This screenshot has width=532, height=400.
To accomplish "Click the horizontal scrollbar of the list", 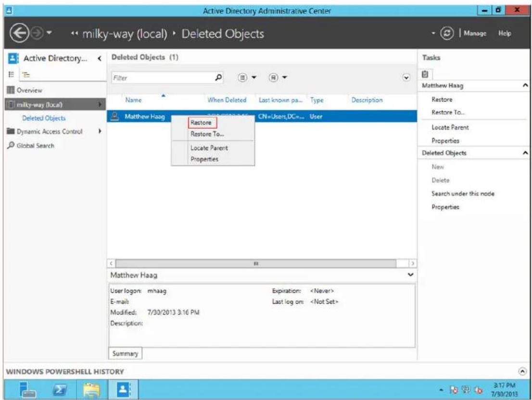I will click(x=256, y=263).
